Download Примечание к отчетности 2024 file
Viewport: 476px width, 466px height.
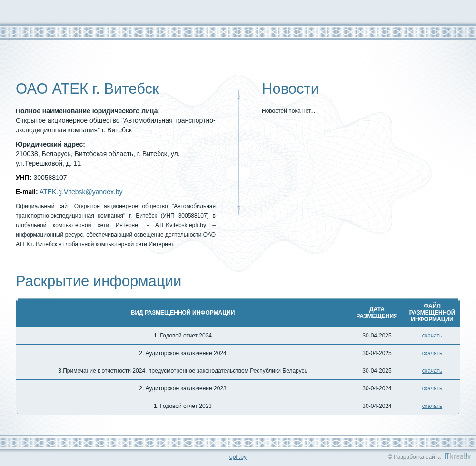coord(432,371)
